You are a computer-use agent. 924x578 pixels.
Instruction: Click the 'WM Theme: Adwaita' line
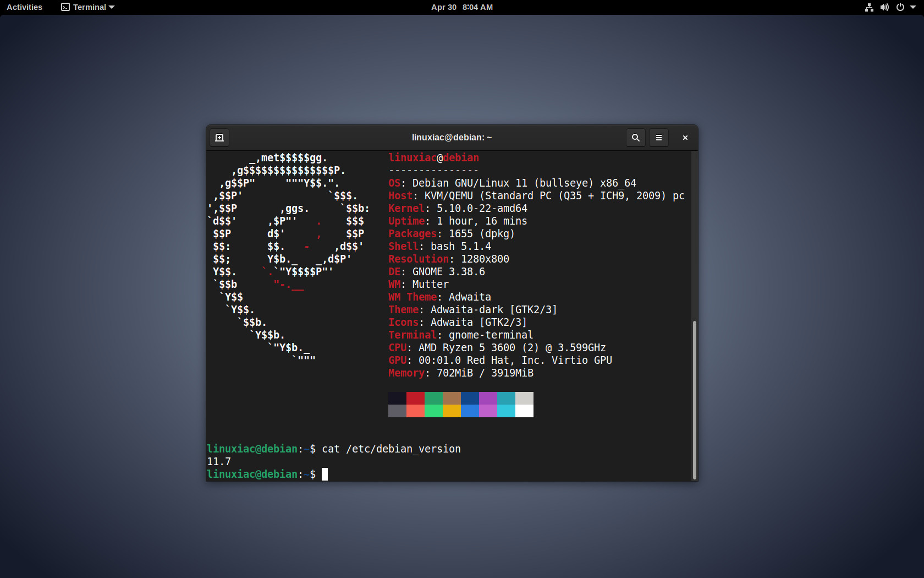[x=439, y=297]
